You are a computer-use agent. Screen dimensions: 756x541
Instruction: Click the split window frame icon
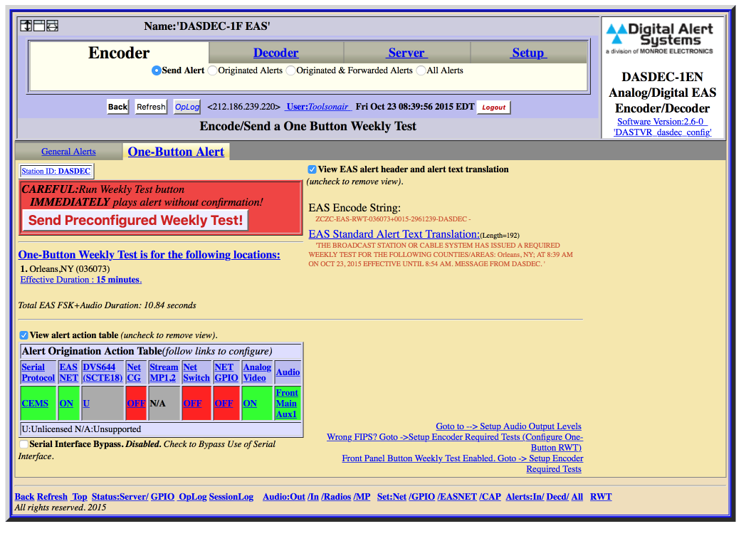pyautogui.click(x=39, y=26)
